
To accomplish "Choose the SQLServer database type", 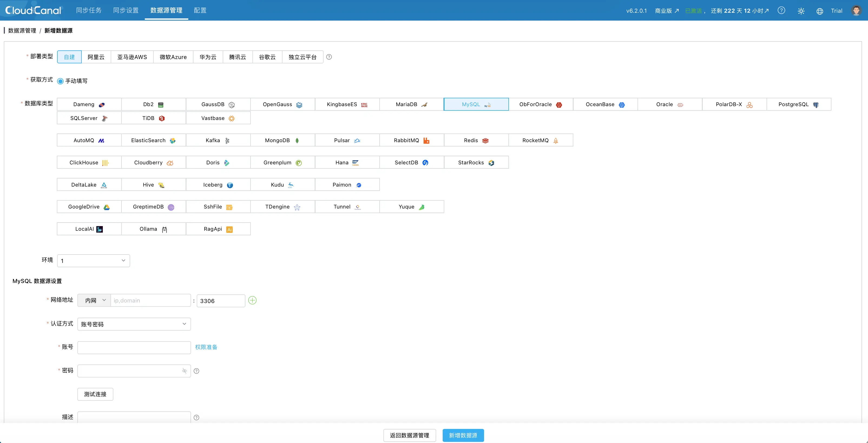I will (89, 118).
